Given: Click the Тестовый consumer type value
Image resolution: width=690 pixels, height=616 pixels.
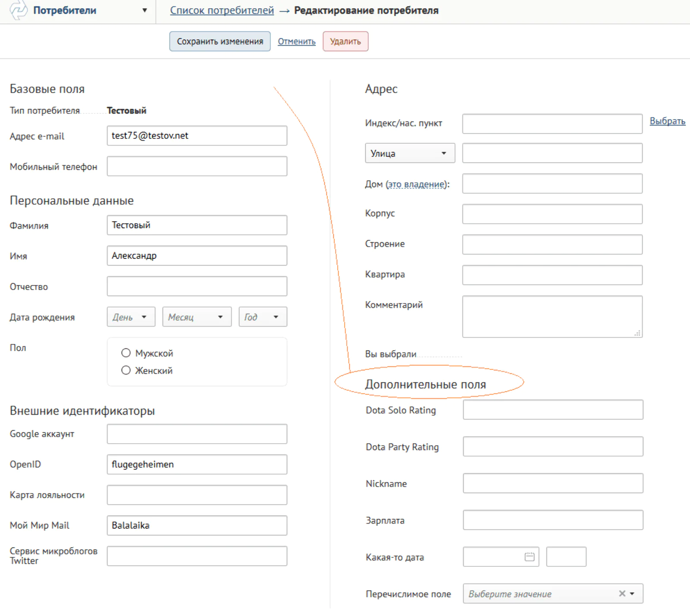Looking at the screenshot, I should [x=127, y=110].
